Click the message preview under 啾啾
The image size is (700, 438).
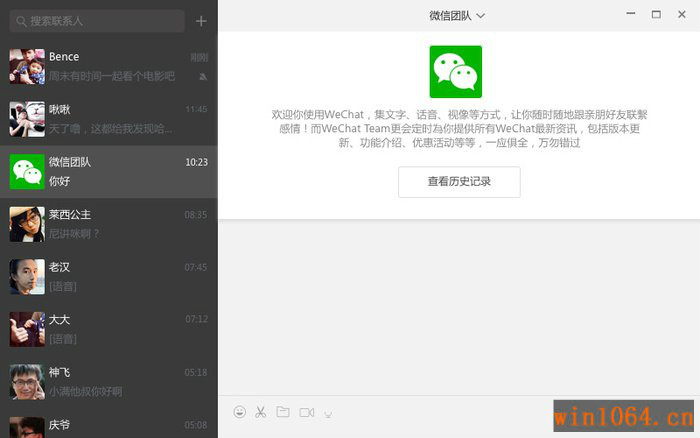[x=110, y=129]
